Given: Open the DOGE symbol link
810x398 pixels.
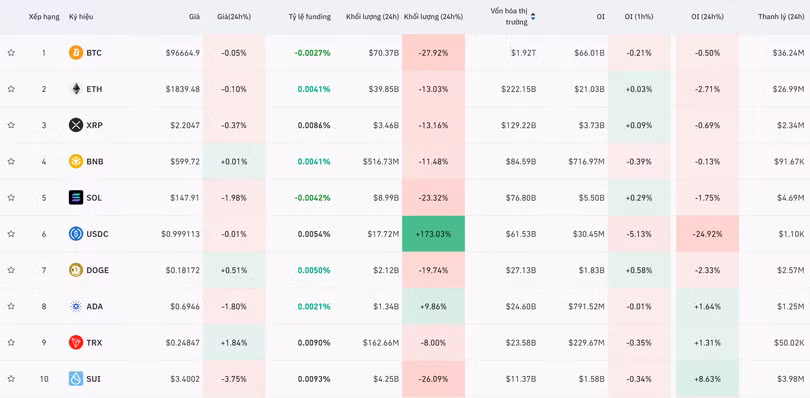Looking at the screenshot, I should pyautogui.click(x=98, y=270).
